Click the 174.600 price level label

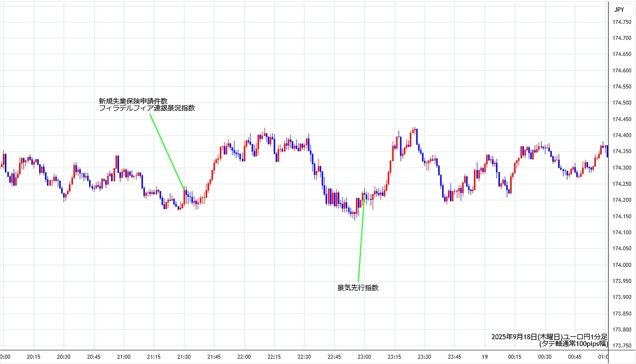pos(622,70)
